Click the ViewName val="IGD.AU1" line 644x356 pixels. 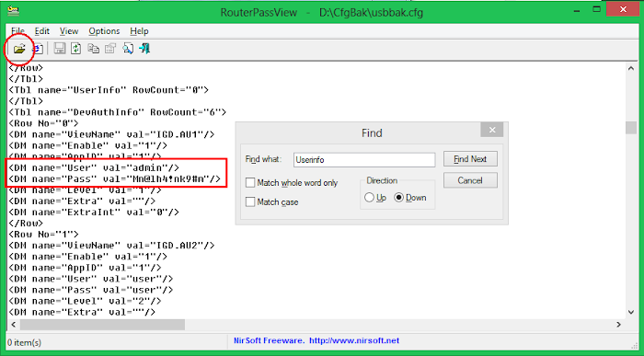(111, 134)
